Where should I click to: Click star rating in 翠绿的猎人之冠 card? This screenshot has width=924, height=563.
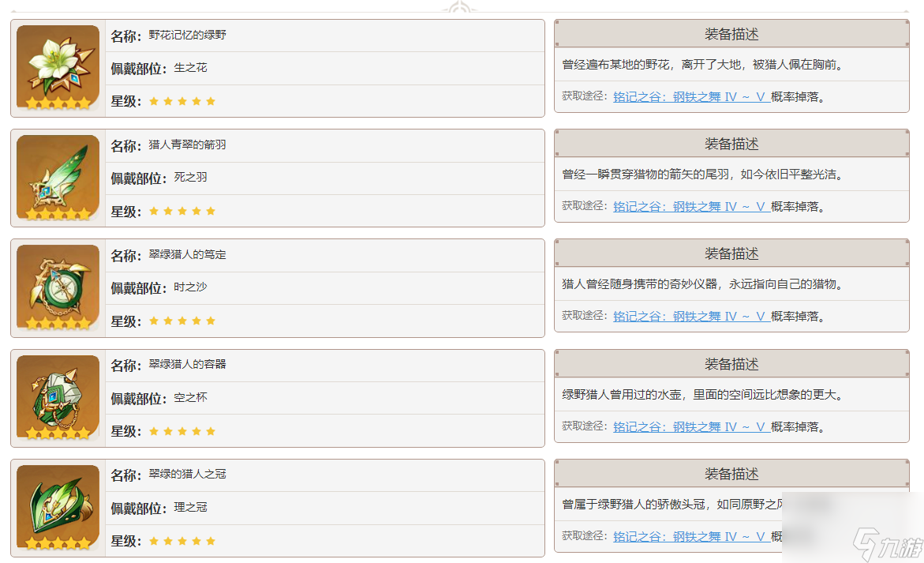click(182, 541)
